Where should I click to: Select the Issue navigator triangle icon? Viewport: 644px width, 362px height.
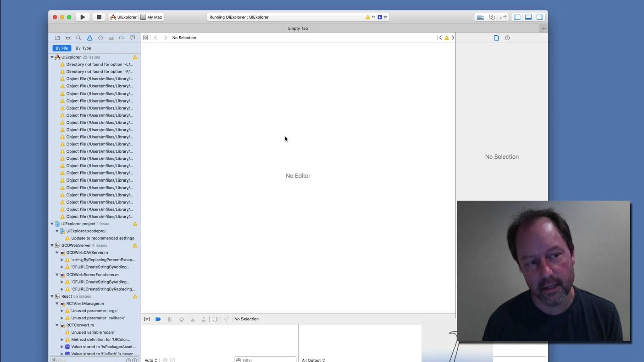click(90, 38)
